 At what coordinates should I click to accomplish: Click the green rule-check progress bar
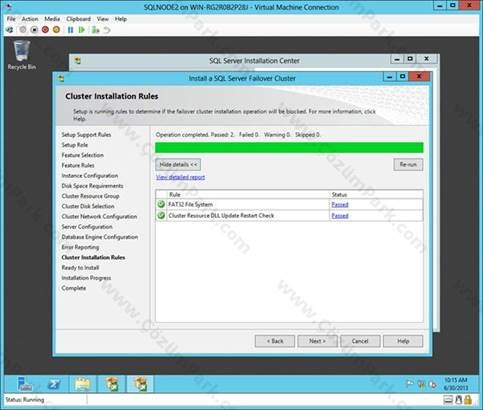click(289, 147)
